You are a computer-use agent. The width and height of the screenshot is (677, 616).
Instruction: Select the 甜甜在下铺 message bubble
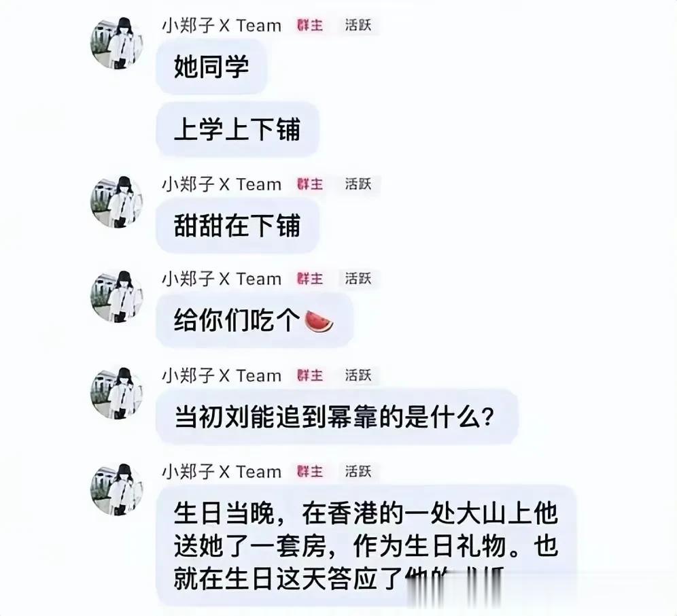pyautogui.click(x=237, y=226)
